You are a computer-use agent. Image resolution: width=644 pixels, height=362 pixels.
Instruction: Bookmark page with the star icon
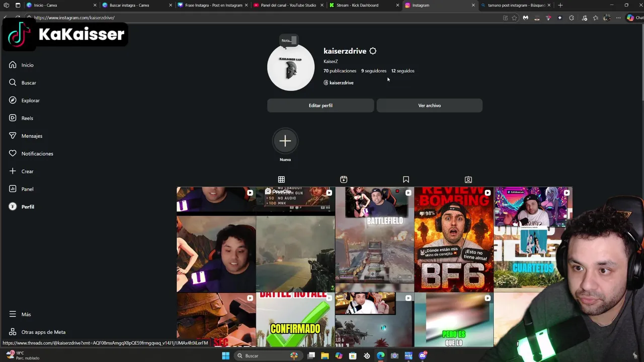point(514,18)
